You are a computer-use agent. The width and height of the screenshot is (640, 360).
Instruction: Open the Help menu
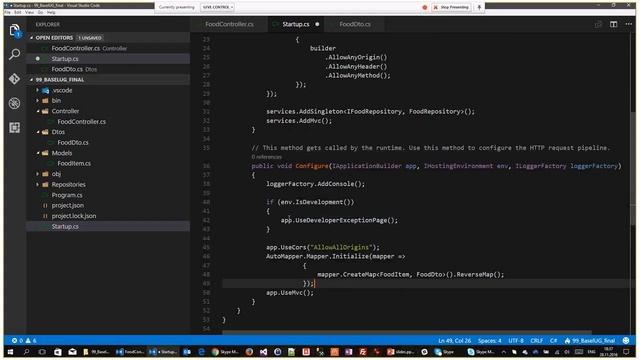tap(51, 13)
